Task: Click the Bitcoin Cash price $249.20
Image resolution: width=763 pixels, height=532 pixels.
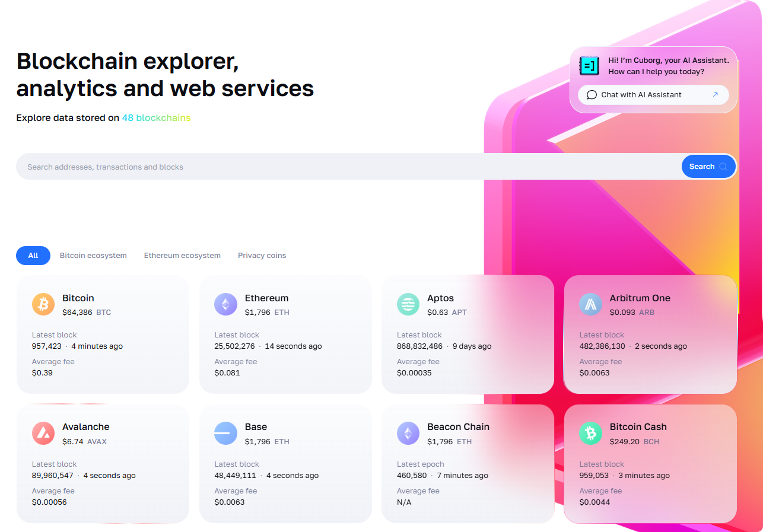Action: 625,442
